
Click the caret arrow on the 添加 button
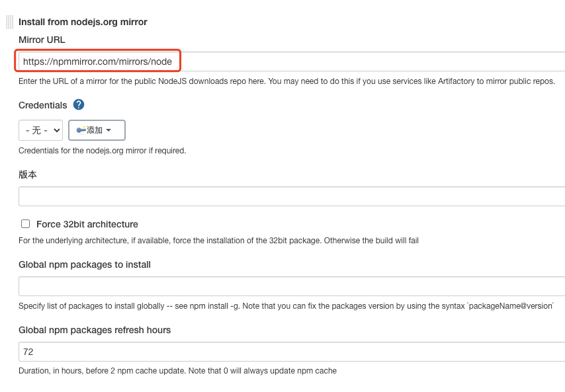(x=109, y=130)
